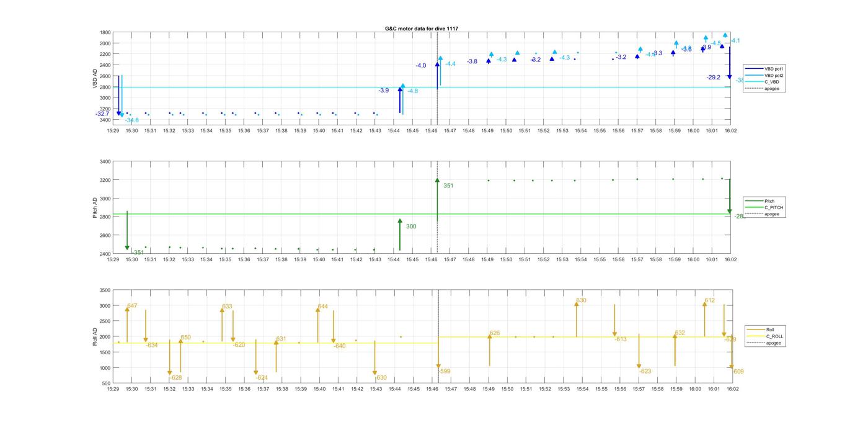This screenshot has width=868, height=430.
Task: Click the "VBD AD" y-axis label
Action: coord(95,78)
